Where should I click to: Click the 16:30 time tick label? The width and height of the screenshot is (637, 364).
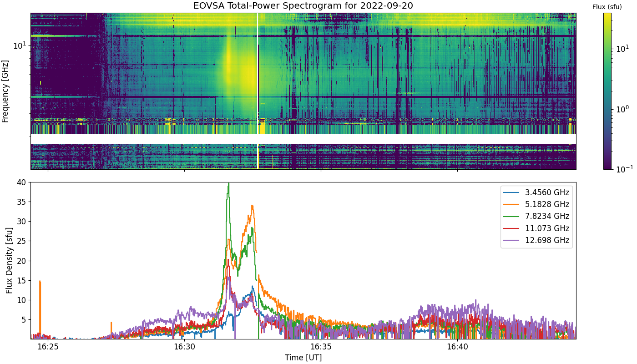click(184, 347)
